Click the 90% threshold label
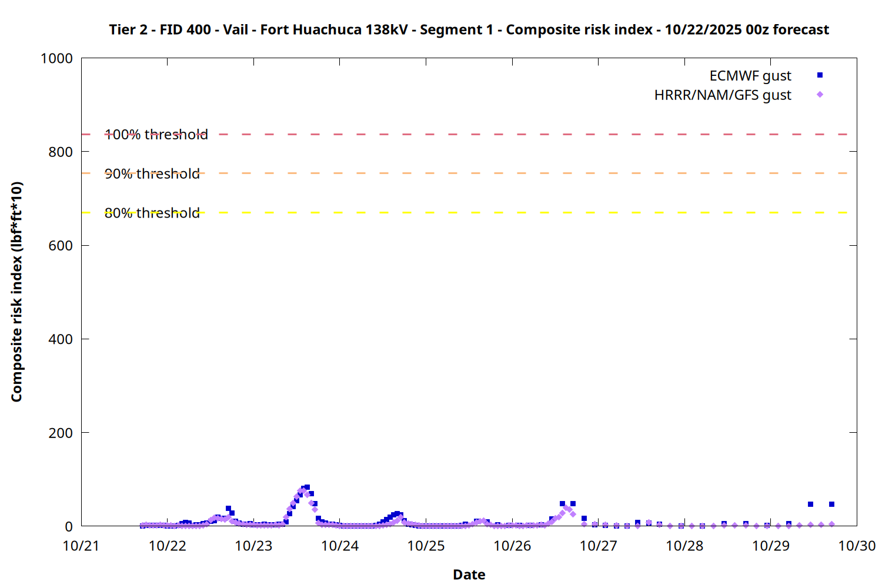Image resolution: width=882 pixels, height=588 pixels. point(152,174)
